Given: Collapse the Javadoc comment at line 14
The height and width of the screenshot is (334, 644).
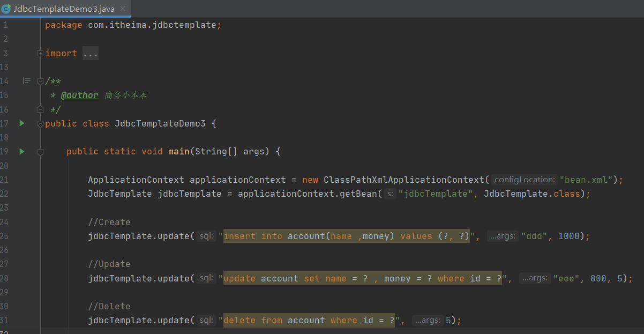Looking at the screenshot, I should (x=40, y=81).
